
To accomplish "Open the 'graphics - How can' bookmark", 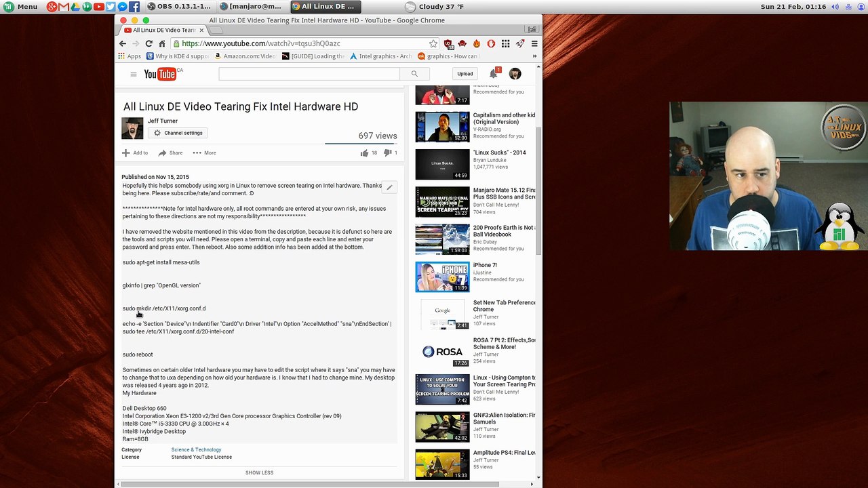I will point(448,56).
